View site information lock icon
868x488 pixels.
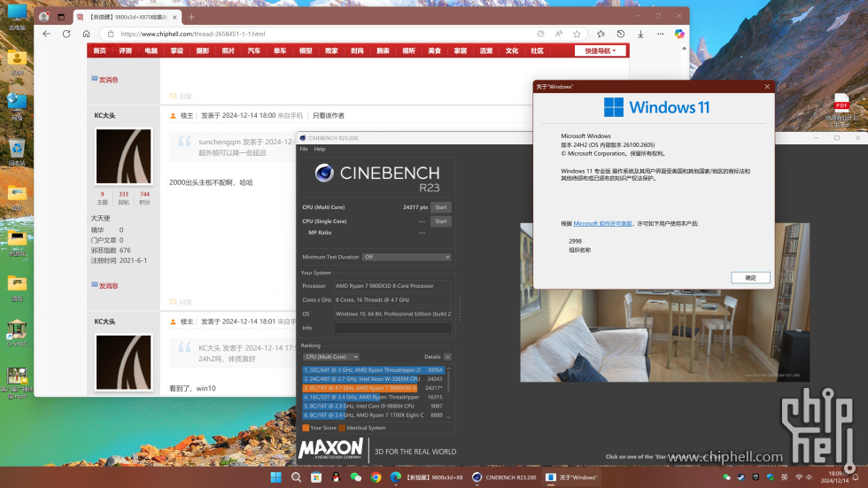[111, 34]
